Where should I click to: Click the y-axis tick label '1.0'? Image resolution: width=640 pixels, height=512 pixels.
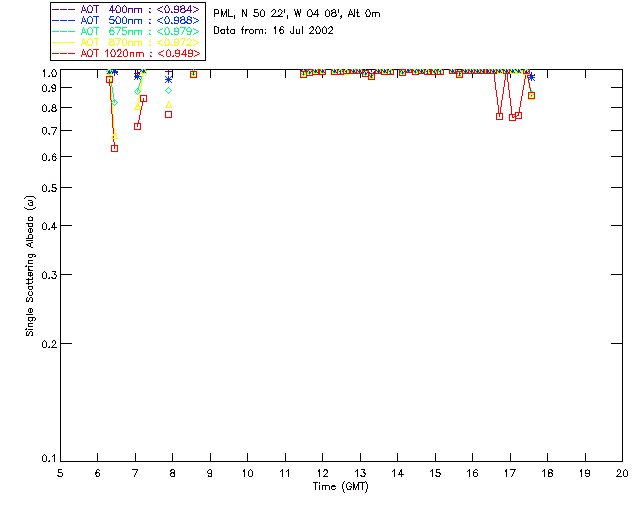49,73
